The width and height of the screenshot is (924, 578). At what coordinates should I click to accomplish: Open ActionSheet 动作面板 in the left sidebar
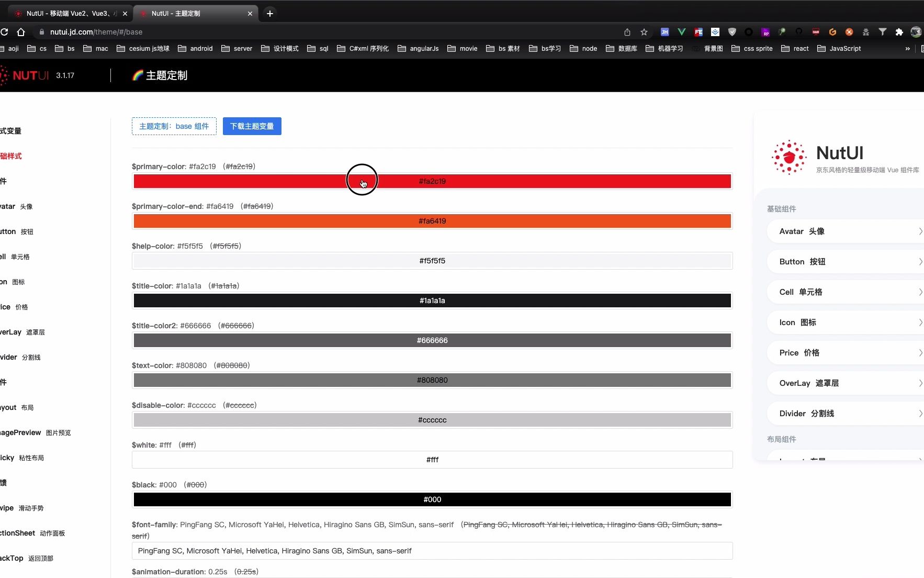32,533
